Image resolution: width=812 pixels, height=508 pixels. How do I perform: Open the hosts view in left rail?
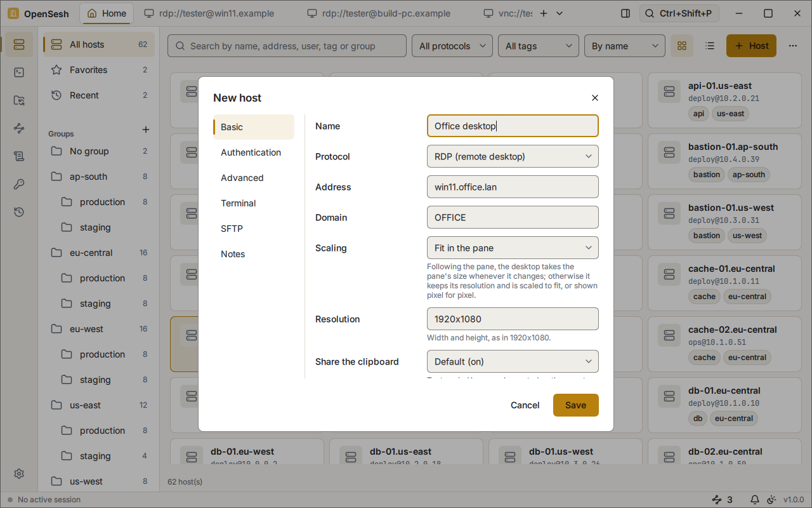[x=18, y=44]
